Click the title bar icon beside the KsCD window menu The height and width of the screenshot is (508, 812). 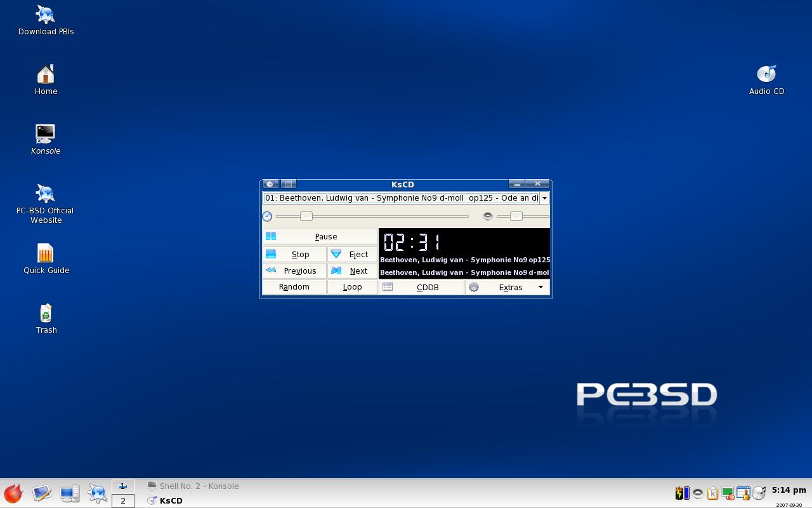click(289, 184)
